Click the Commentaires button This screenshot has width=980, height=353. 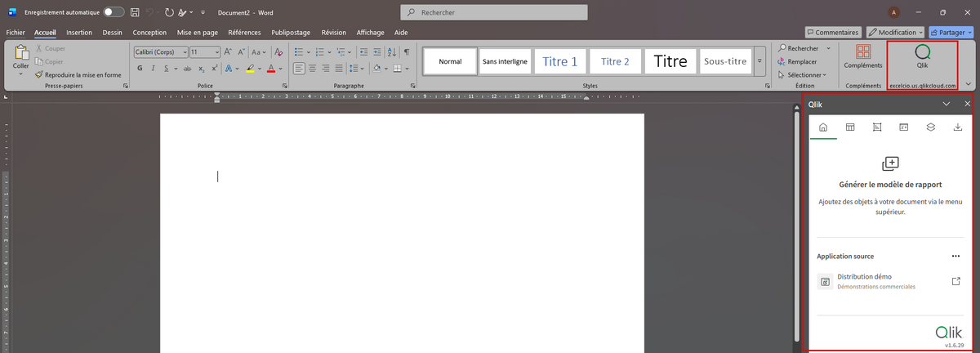(x=833, y=32)
